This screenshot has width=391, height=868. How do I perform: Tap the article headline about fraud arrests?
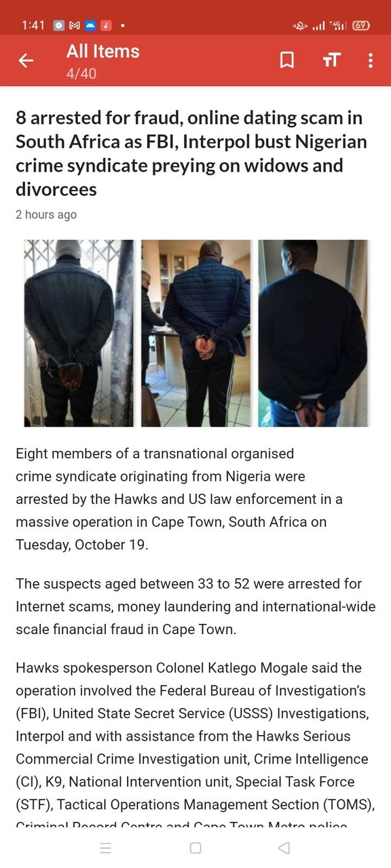(192, 153)
